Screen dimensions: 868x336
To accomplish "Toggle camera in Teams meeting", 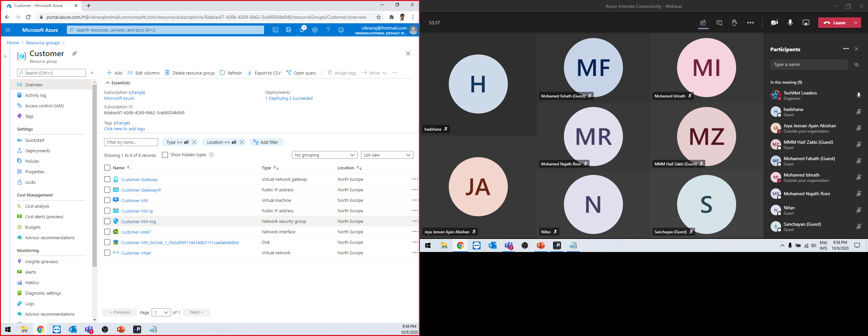I will pos(774,23).
